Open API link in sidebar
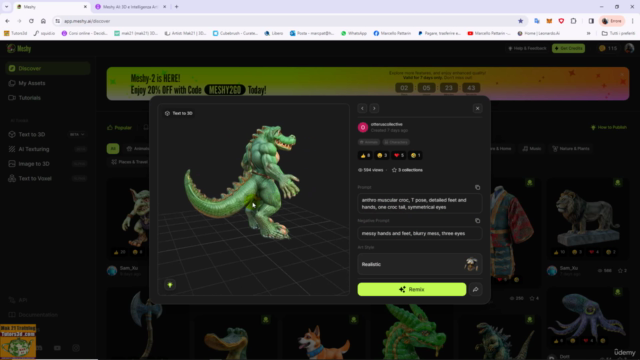This screenshot has height=360, width=640. pyautogui.click(x=18, y=300)
